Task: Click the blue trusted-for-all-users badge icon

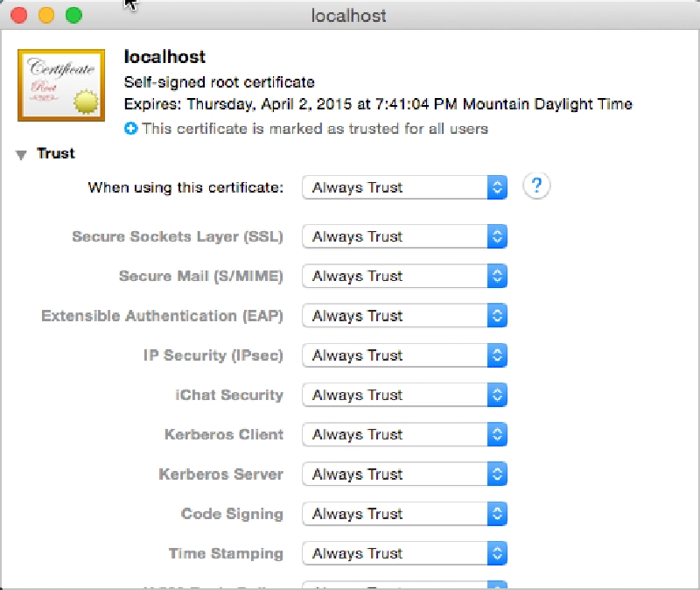Action: click(x=129, y=128)
